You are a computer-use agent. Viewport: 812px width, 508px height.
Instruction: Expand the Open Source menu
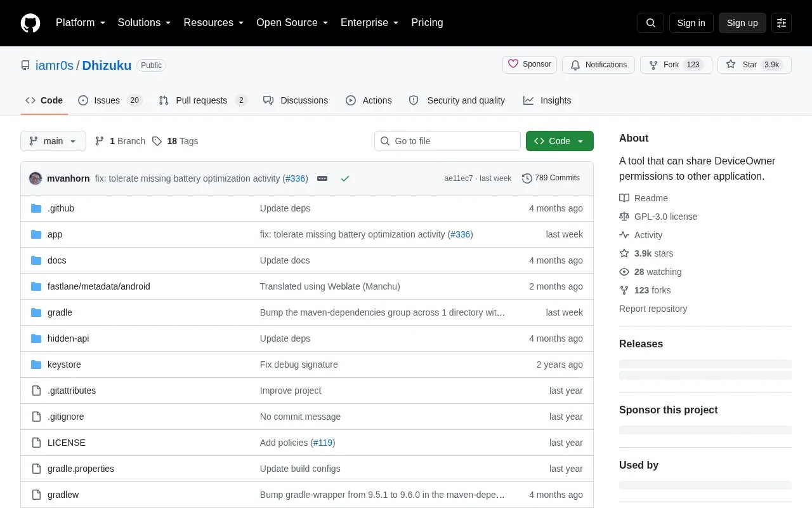pyautogui.click(x=292, y=23)
